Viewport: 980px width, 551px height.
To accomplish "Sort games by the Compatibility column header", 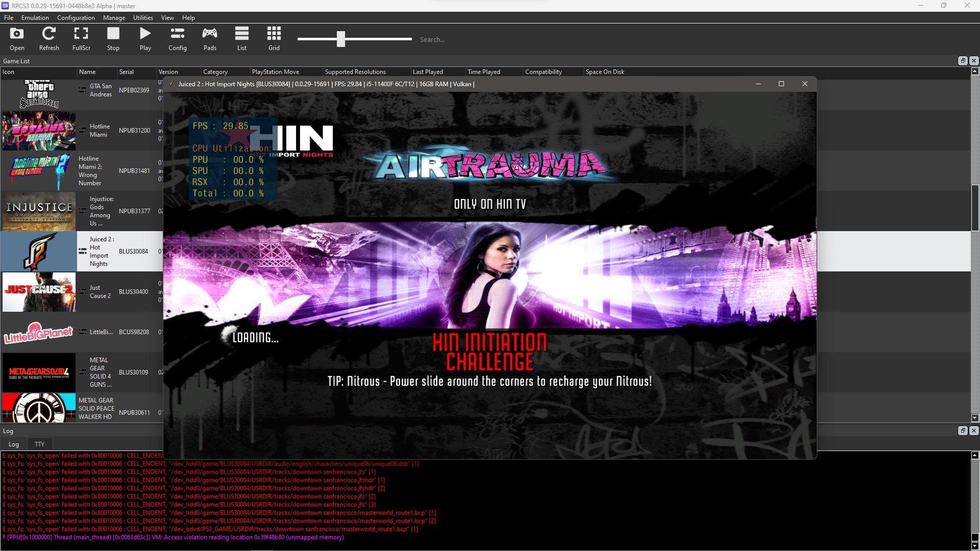I will pos(543,71).
